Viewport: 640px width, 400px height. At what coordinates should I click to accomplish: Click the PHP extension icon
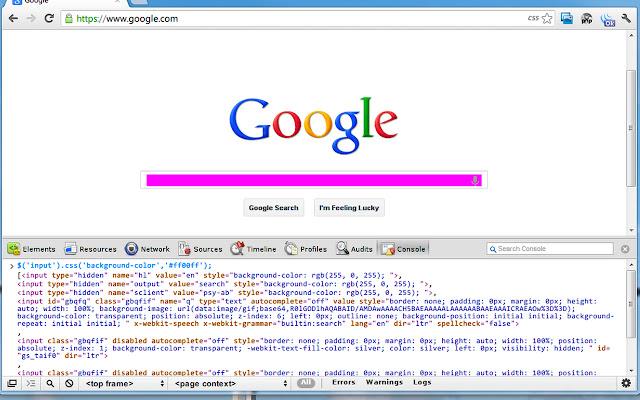(587, 18)
